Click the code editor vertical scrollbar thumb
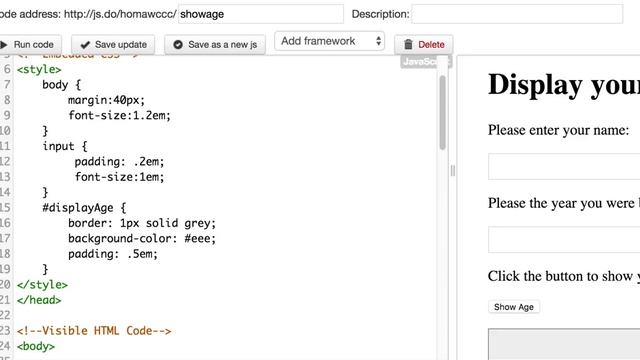Viewport: 640px width, 360px height. coord(442,113)
